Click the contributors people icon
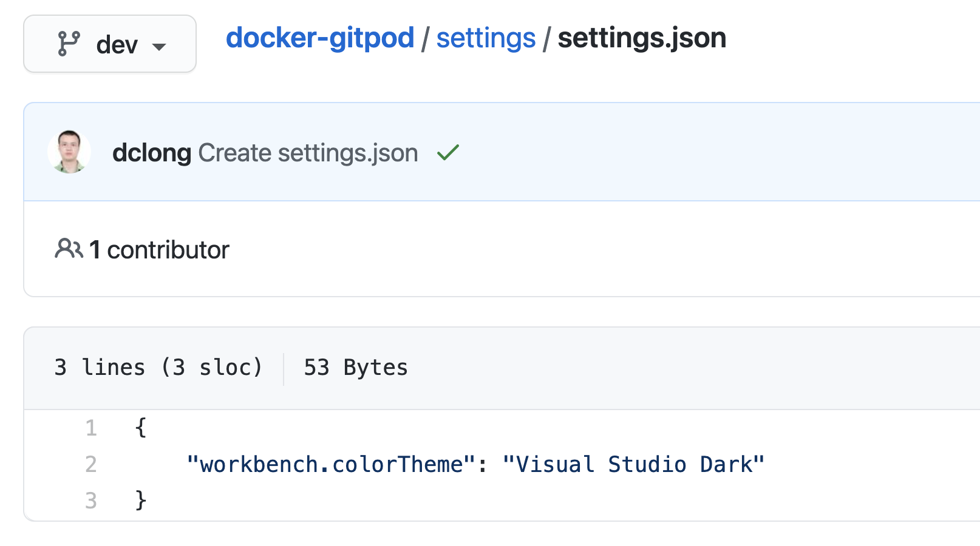 coord(69,249)
